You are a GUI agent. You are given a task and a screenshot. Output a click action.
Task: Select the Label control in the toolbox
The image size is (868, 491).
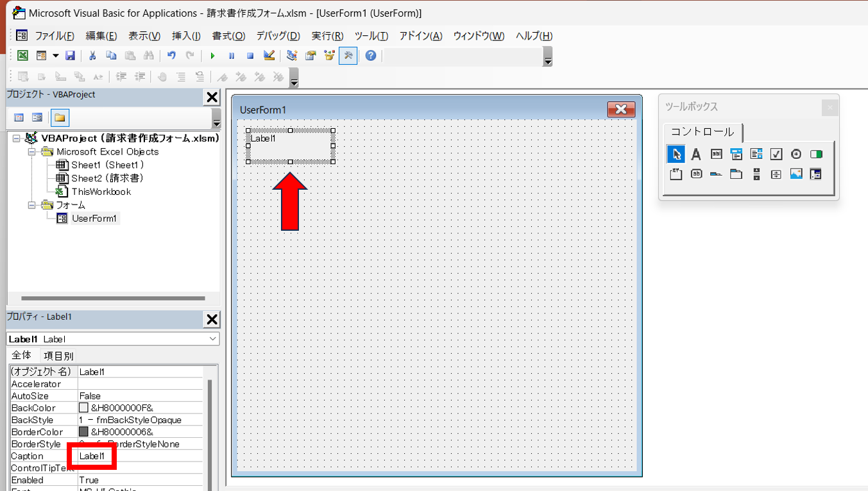click(x=695, y=154)
